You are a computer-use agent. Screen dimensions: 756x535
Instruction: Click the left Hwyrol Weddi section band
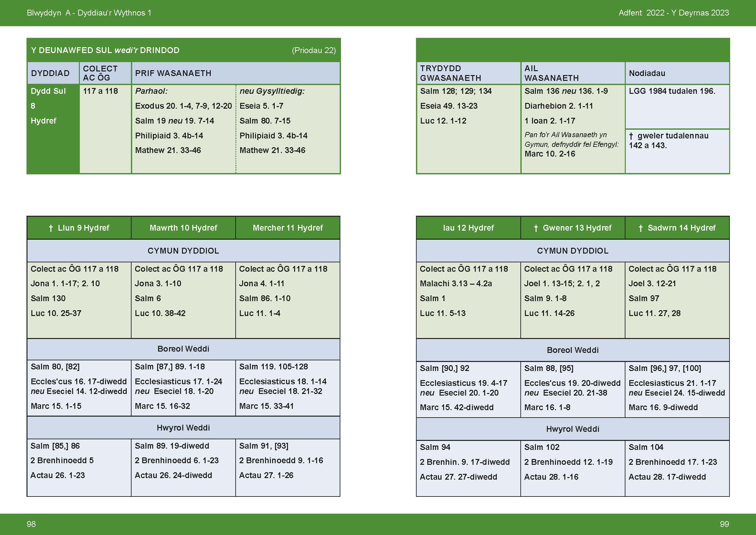coord(183,428)
